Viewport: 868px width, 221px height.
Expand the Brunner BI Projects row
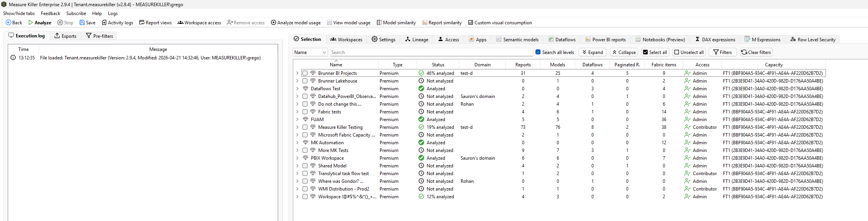click(297, 73)
